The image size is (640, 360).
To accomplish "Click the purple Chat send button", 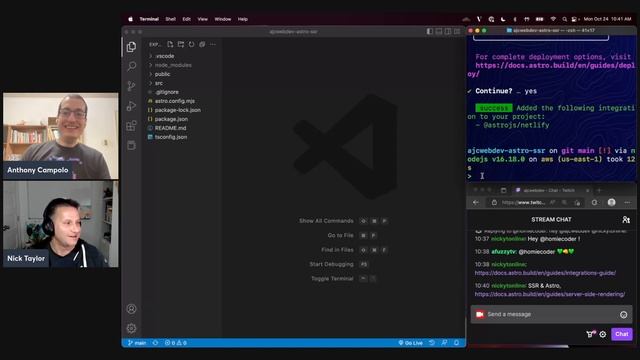I will click(x=622, y=334).
